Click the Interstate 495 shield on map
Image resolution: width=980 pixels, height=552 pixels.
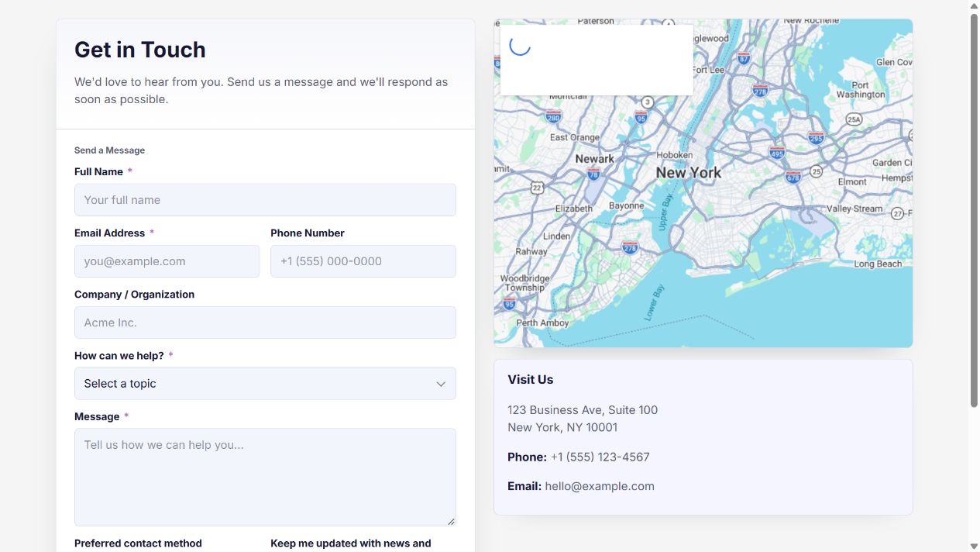coord(777,152)
